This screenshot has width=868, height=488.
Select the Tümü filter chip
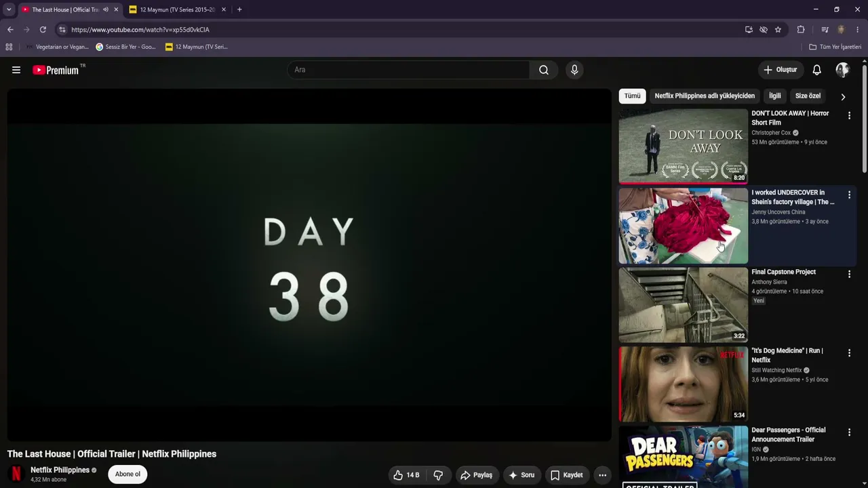632,96
